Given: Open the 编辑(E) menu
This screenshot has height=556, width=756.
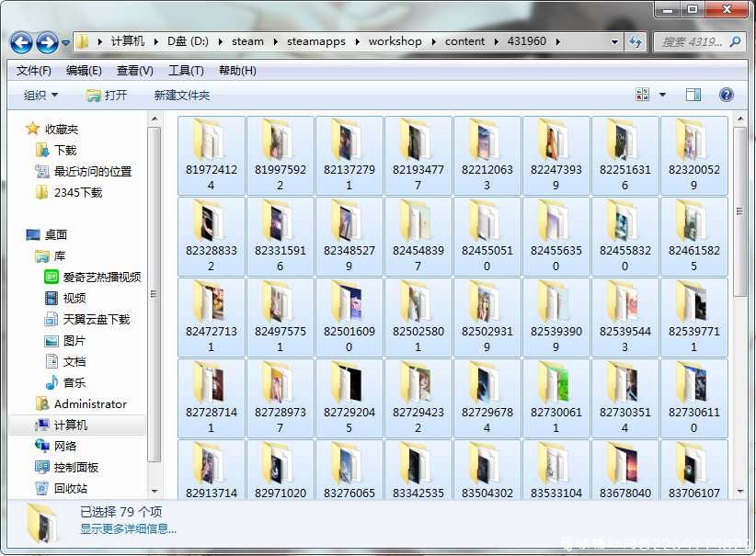Looking at the screenshot, I should 84,71.
